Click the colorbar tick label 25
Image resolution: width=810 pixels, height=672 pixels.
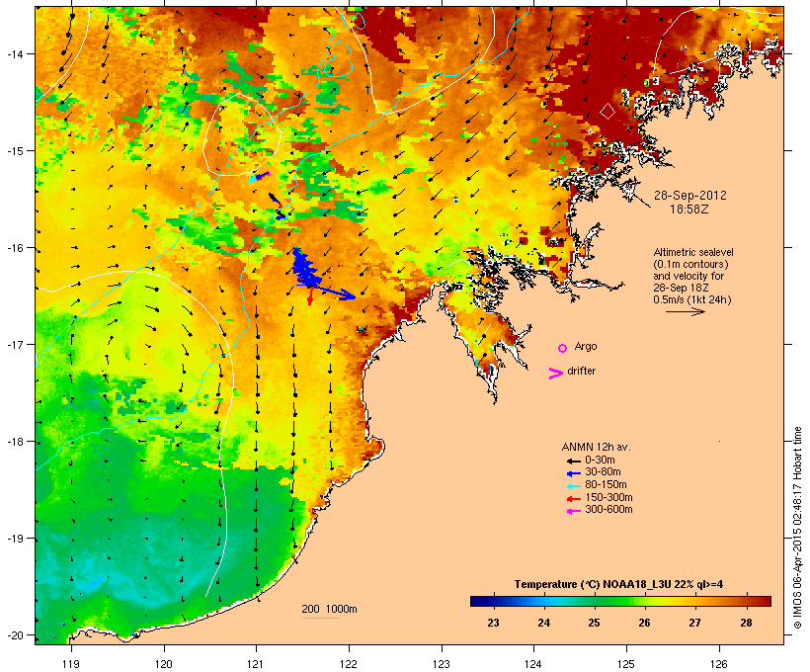[x=594, y=623]
